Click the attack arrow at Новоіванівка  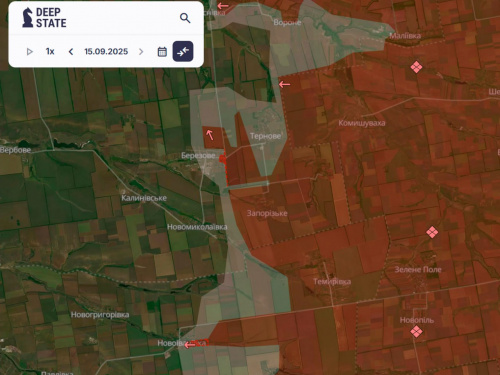click(x=190, y=345)
